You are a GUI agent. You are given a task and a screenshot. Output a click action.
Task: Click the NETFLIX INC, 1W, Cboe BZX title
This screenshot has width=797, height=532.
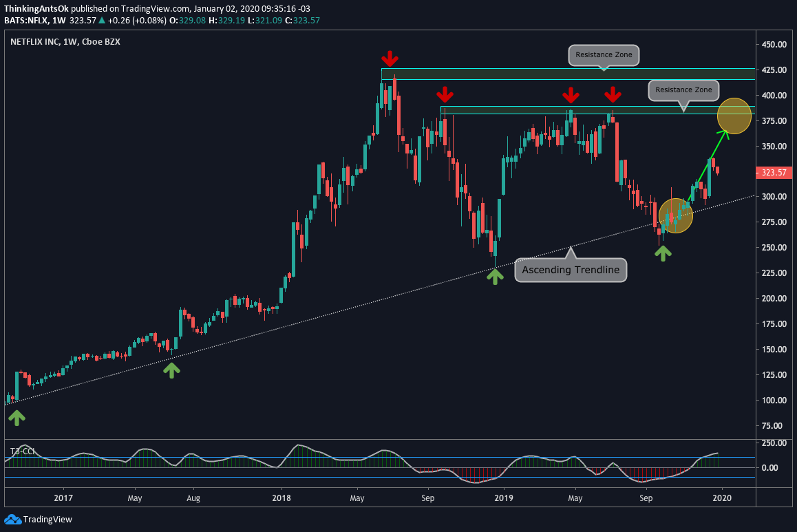pyautogui.click(x=65, y=42)
